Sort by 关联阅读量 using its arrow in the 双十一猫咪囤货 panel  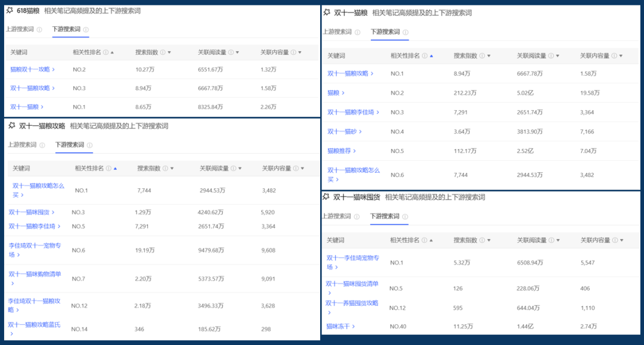(558, 240)
